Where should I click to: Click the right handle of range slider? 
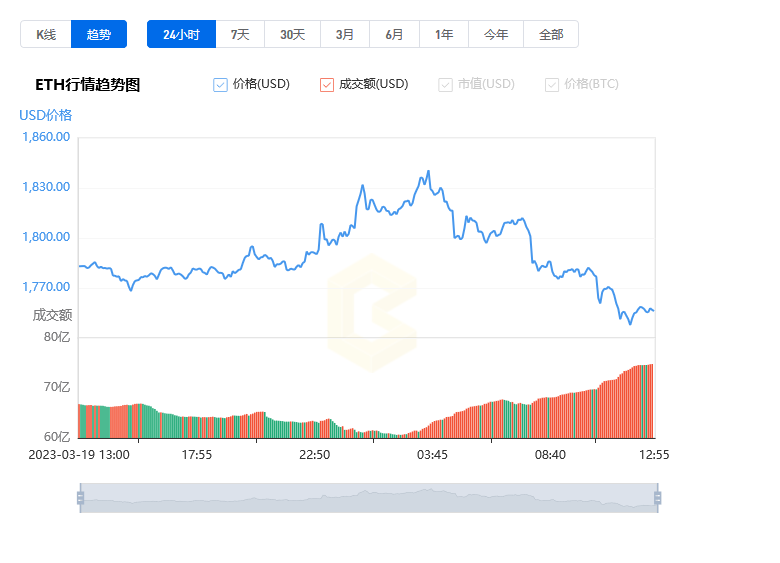(657, 497)
